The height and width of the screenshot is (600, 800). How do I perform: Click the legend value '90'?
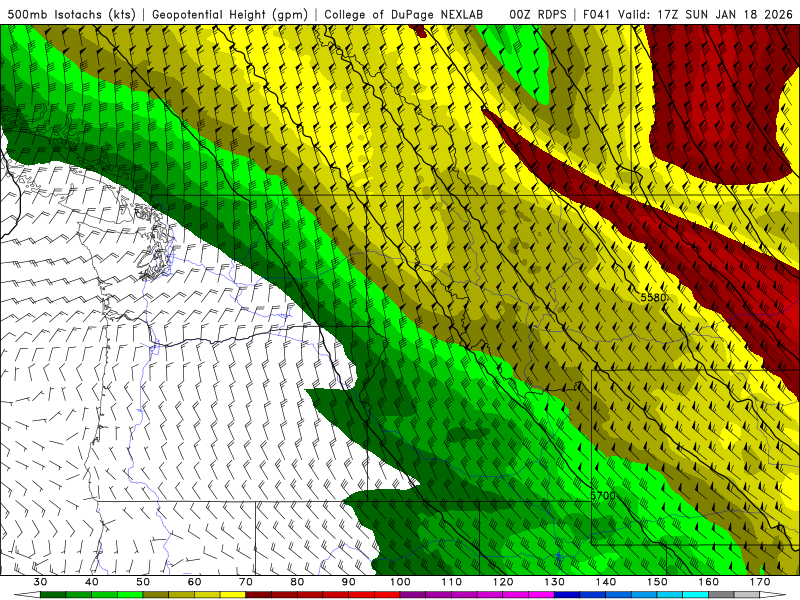tap(348, 582)
